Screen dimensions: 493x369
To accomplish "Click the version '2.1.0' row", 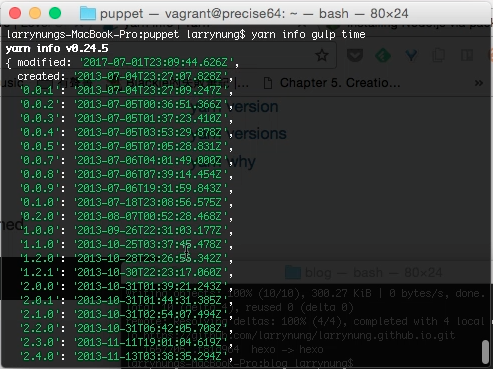I will (x=126, y=314).
